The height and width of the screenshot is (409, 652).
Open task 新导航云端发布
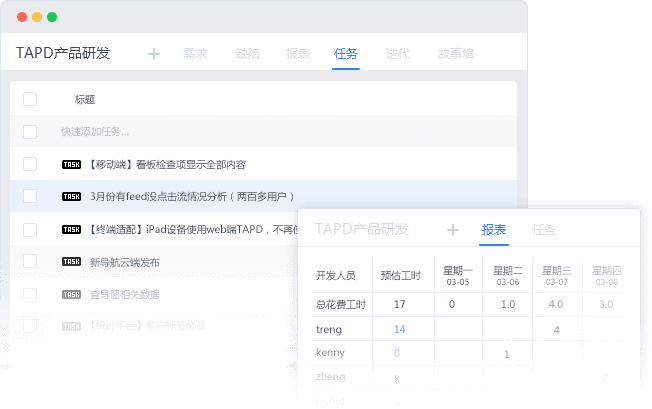click(125, 262)
